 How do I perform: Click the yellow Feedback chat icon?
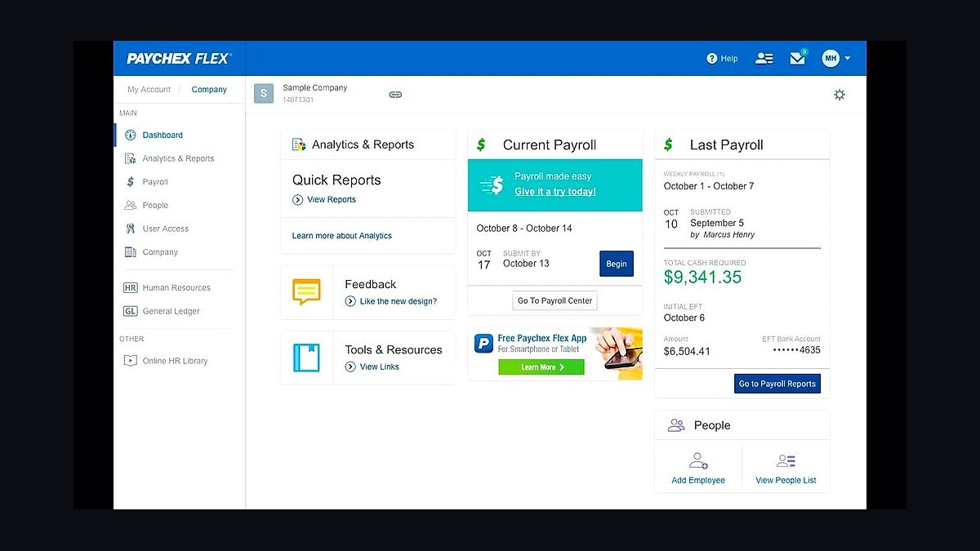[306, 291]
